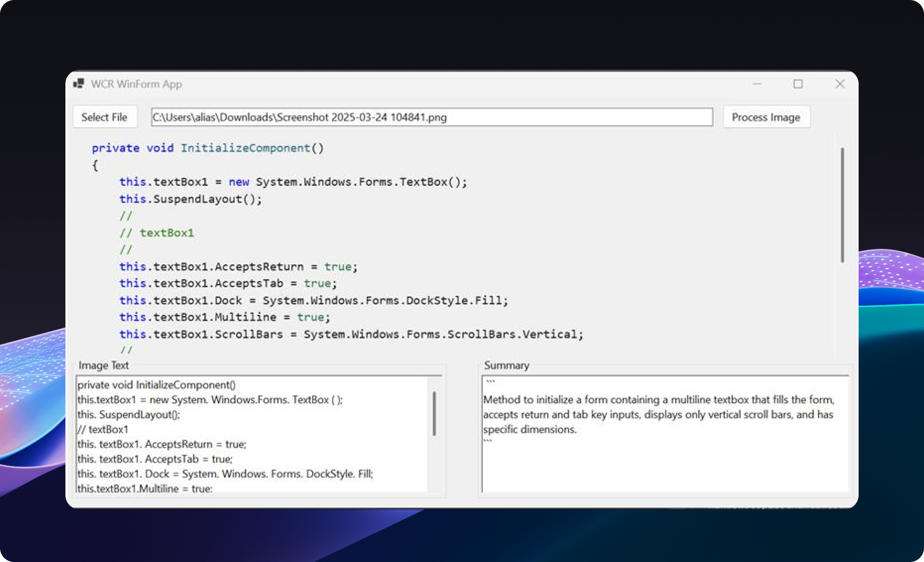Click the SuspendLayout line in Image Text box

[x=129, y=415]
